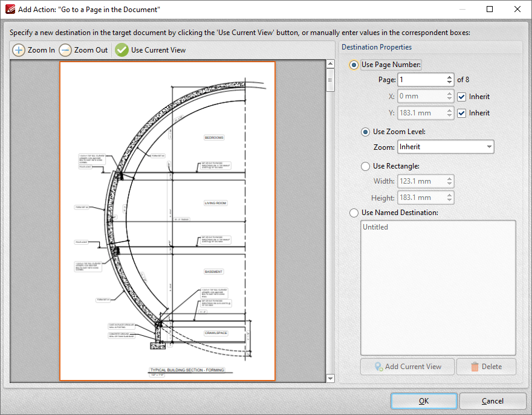Screen dimensions: 532x415
Task: Toggle the Inherit checkbox for X
Action: point(461,97)
